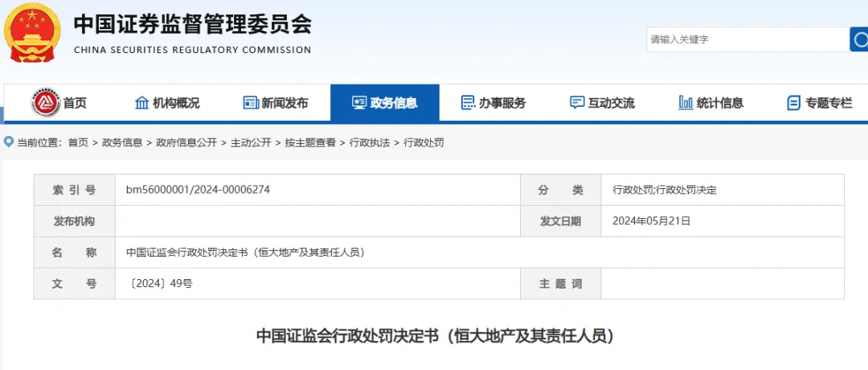This screenshot has width=868, height=370.
Task: Click the 主题词 label cell
Action: [561, 284]
